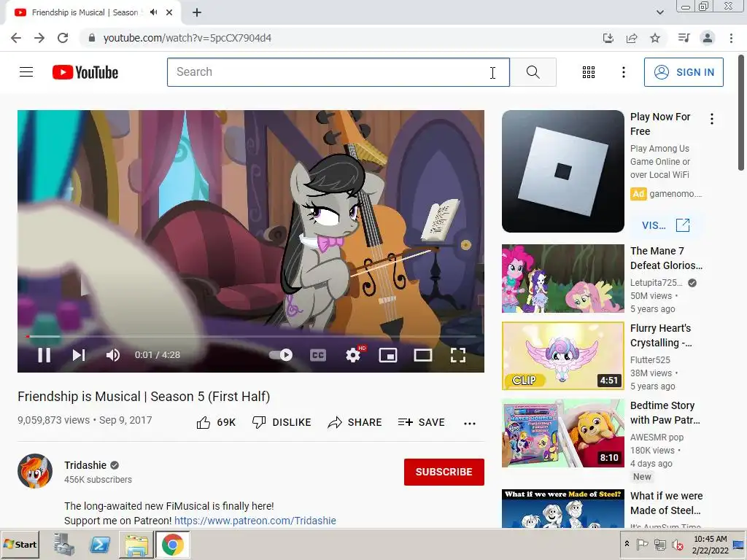Image resolution: width=747 pixels, height=560 pixels.
Task: Mute the video player volume
Action: (x=113, y=355)
